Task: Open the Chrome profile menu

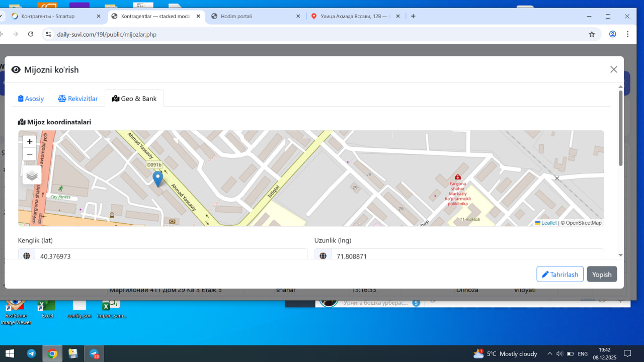Action: coord(613,34)
